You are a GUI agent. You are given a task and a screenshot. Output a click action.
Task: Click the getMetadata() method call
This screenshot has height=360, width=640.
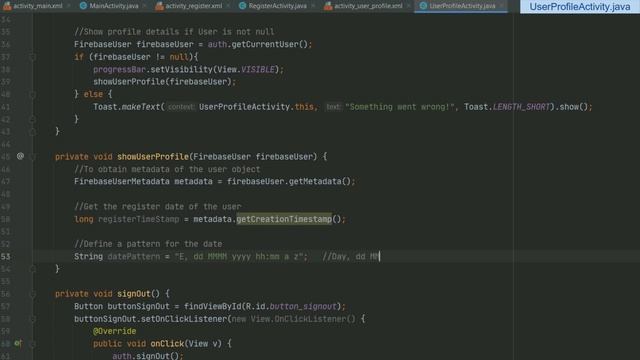[x=320, y=181]
